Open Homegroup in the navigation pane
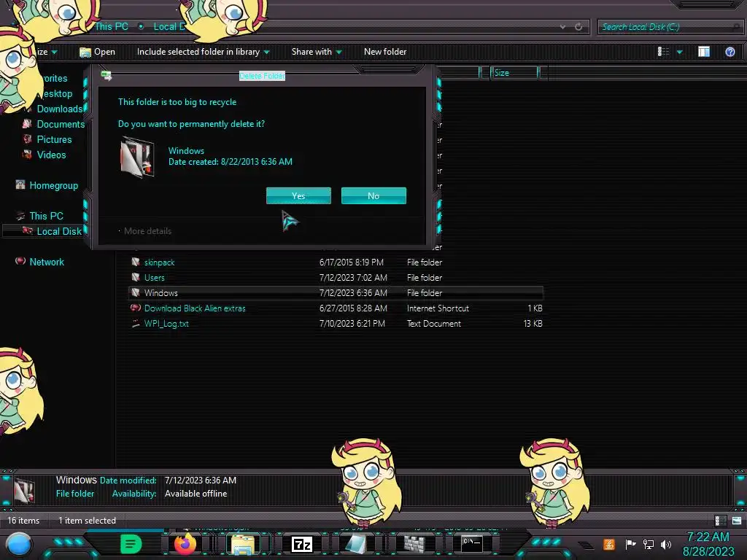 coord(54,186)
